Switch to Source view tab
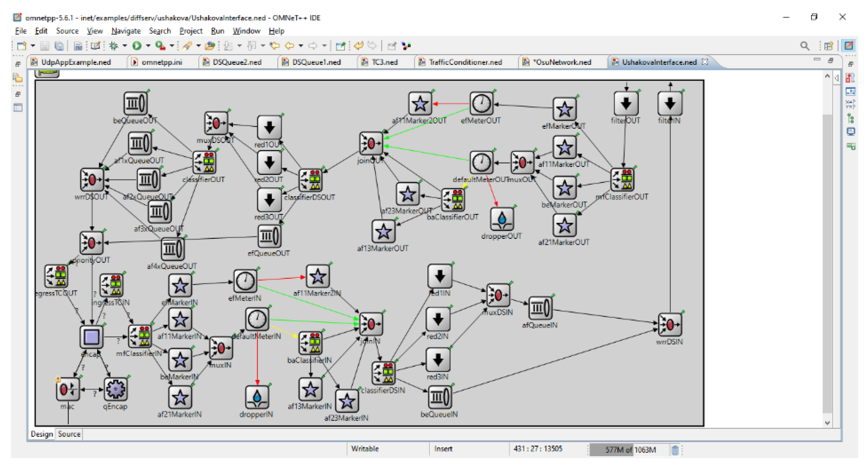 click(69, 434)
